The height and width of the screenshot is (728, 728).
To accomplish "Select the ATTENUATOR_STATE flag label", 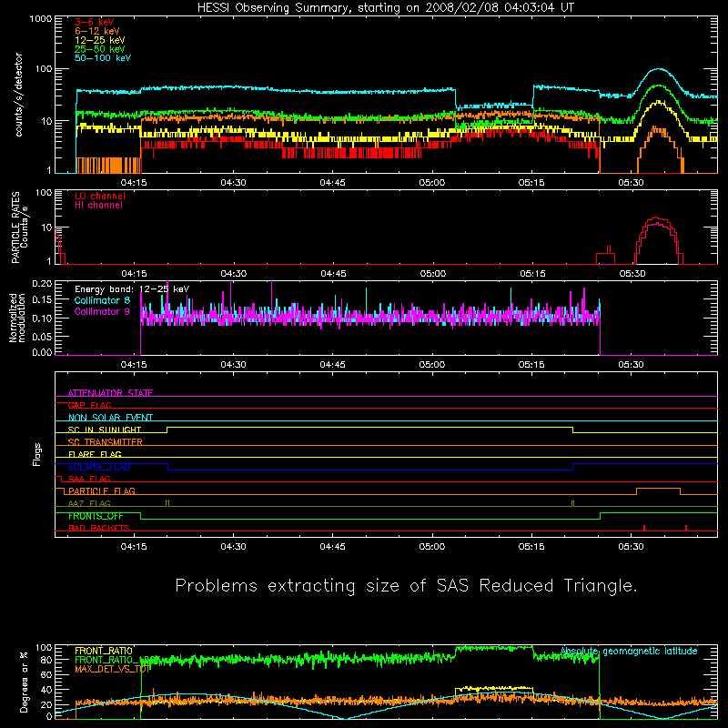I will (110, 393).
